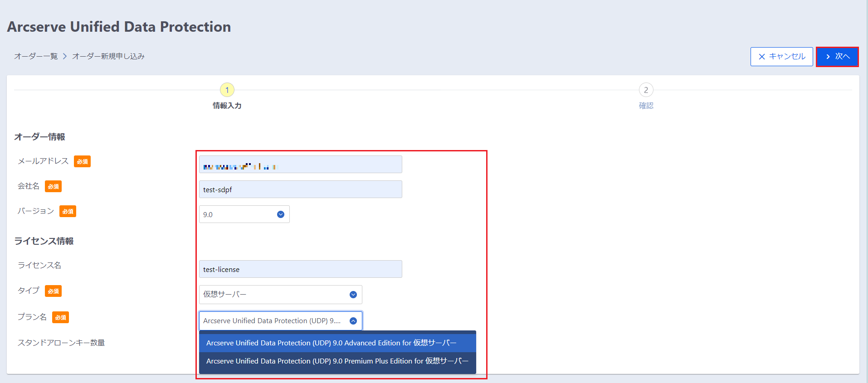Image resolution: width=868 pixels, height=383 pixels.
Task: Click the breadcrumb separator chevron icon
Action: (65, 56)
